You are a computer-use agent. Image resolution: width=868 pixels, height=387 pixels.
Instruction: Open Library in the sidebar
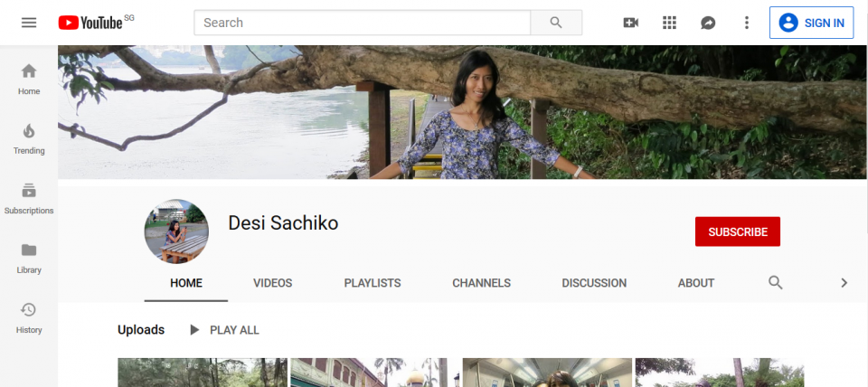pos(29,259)
